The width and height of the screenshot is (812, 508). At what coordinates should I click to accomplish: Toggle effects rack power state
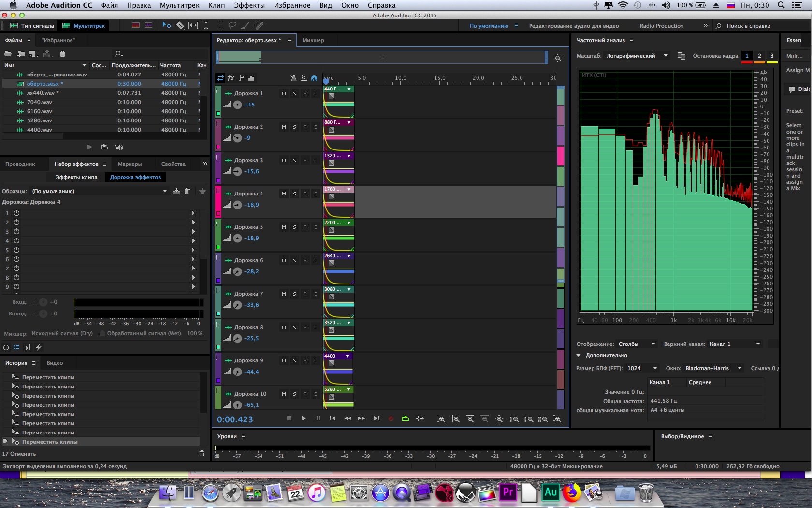pos(6,347)
